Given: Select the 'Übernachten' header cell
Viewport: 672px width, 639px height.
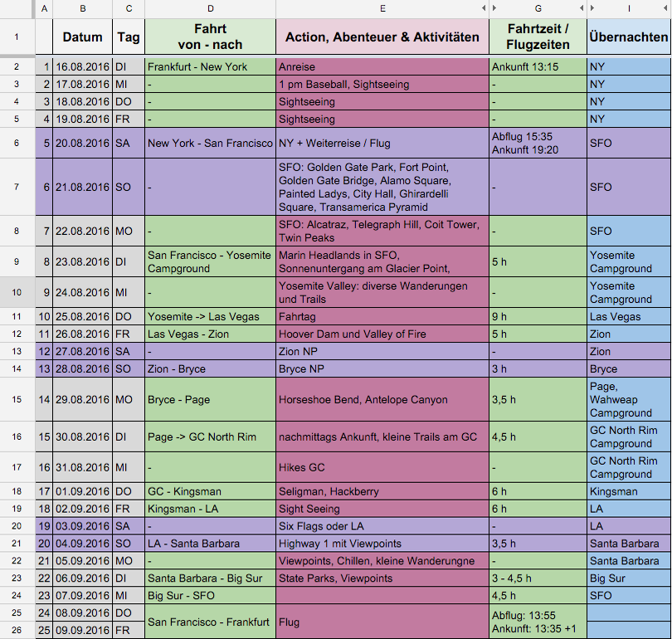Looking at the screenshot, I should tap(629, 37).
